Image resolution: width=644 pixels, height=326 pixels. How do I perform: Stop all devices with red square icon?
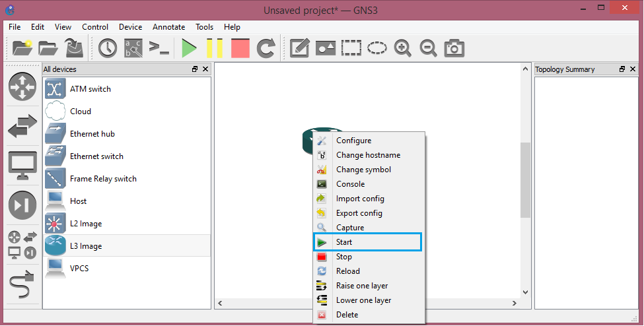point(240,48)
